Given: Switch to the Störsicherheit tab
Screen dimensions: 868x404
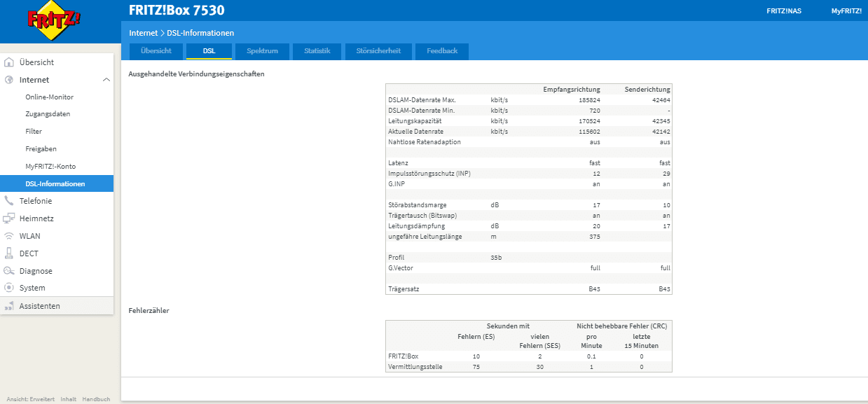Looking at the screenshot, I should (378, 51).
